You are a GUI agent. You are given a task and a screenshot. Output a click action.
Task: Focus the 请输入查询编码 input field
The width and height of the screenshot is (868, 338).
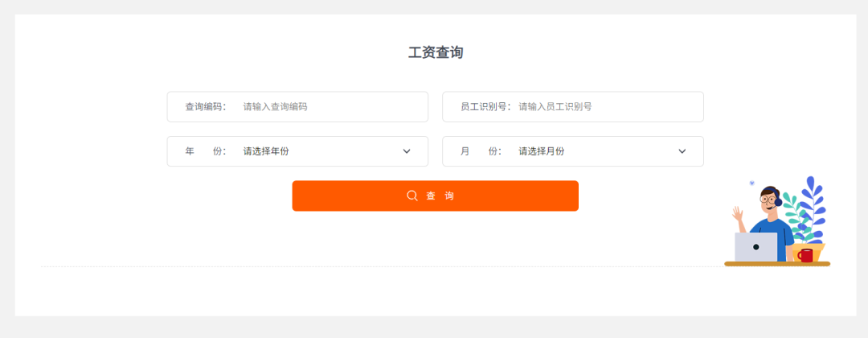click(330, 106)
